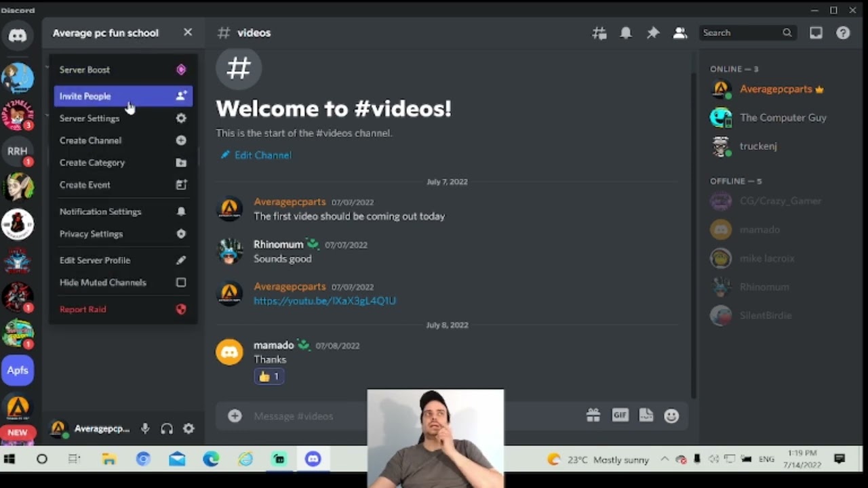Open the youtu.be video link
868x488 pixels.
click(325, 300)
